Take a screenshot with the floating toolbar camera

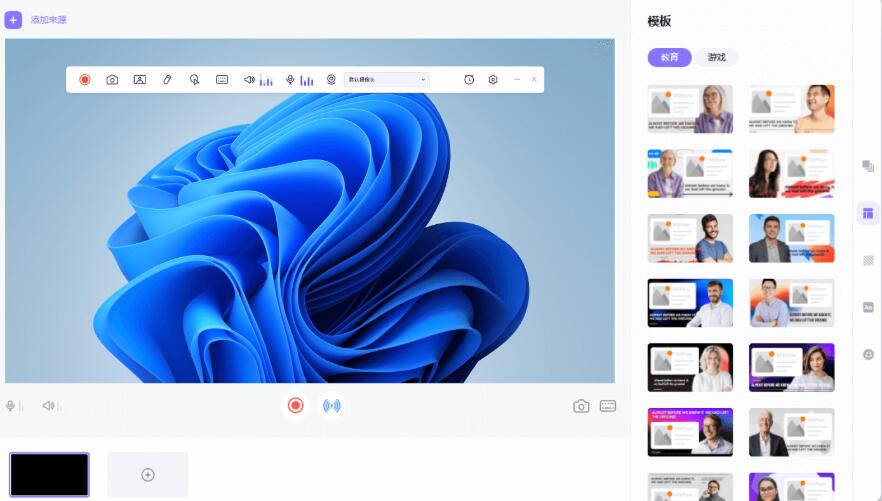click(x=112, y=80)
